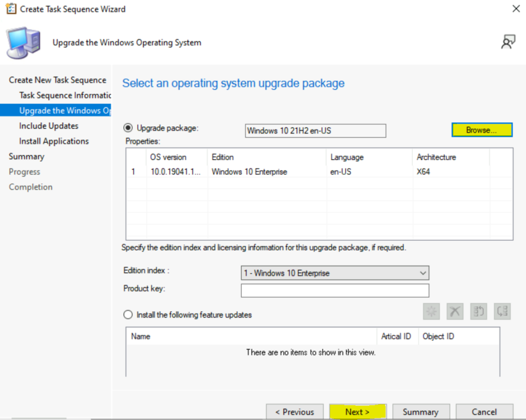Image resolution: width=526 pixels, height=420 pixels.
Task: Click the Upgrade package name field
Action: coord(315,131)
